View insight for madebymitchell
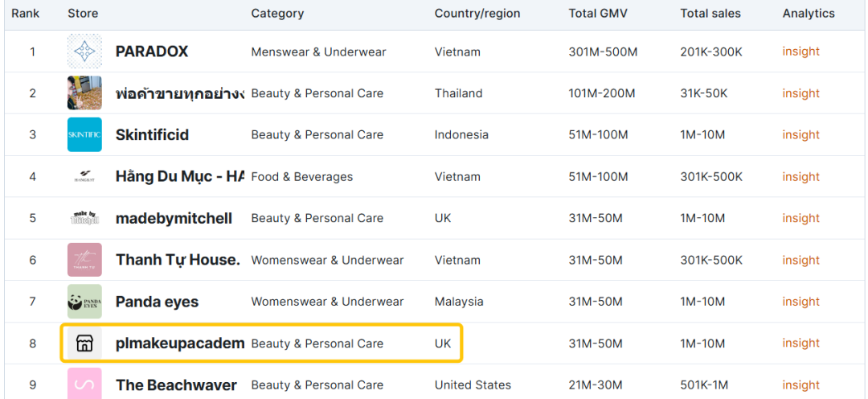868x399 pixels. tap(800, 218)
